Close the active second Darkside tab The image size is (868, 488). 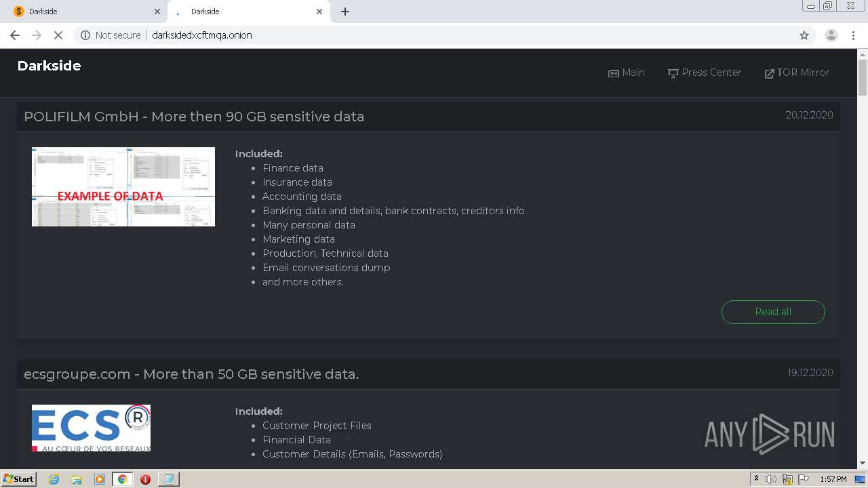pyautogui.click(x=319, y=12)
